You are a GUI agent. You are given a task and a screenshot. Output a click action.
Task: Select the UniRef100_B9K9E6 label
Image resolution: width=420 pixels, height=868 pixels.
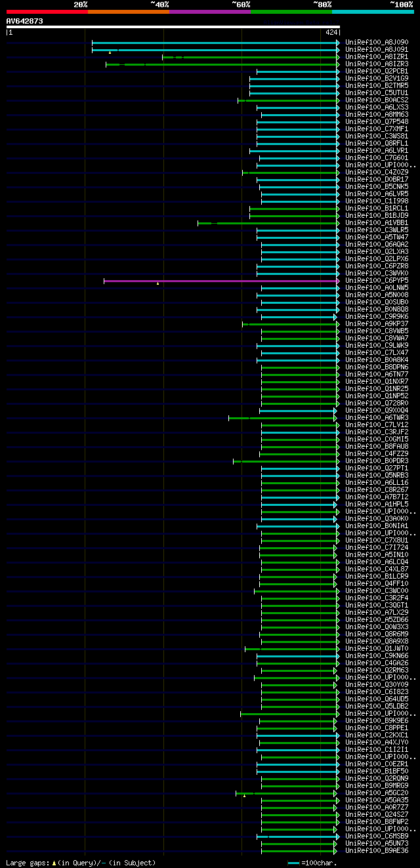(377, 721)
